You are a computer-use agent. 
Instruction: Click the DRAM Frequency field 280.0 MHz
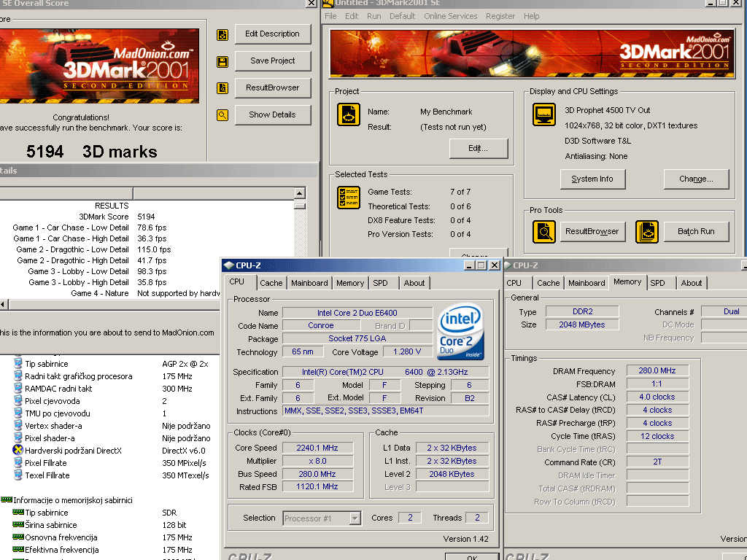[657, 370]
